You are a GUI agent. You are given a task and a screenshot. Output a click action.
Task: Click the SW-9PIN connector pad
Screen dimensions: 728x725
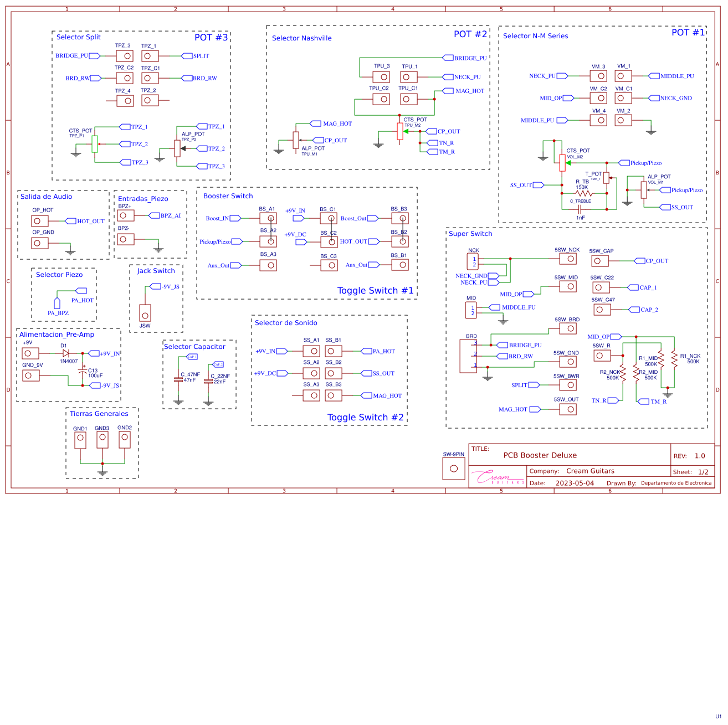click(x=453, y=468)
